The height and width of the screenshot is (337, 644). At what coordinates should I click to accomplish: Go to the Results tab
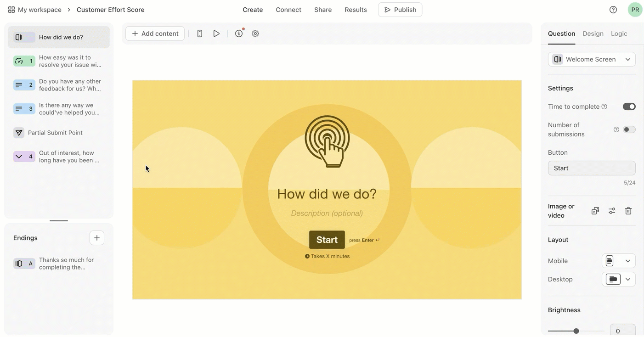(x=356, y=10)
